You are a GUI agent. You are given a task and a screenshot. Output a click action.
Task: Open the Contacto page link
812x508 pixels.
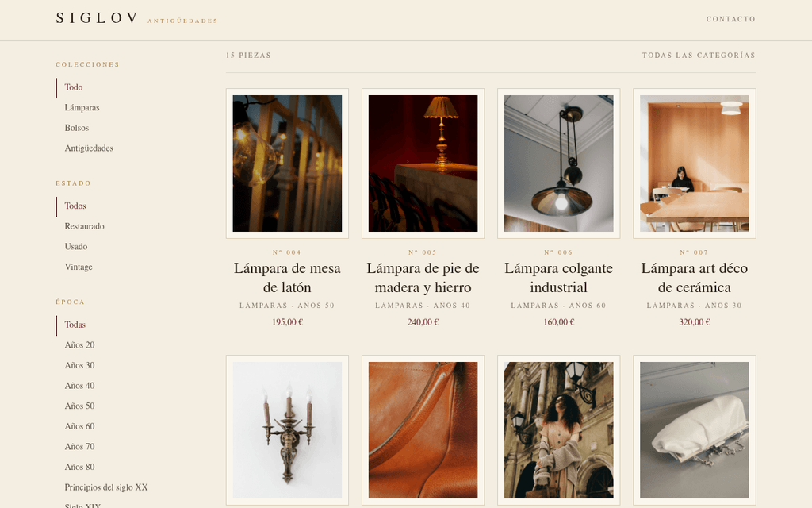730,19
